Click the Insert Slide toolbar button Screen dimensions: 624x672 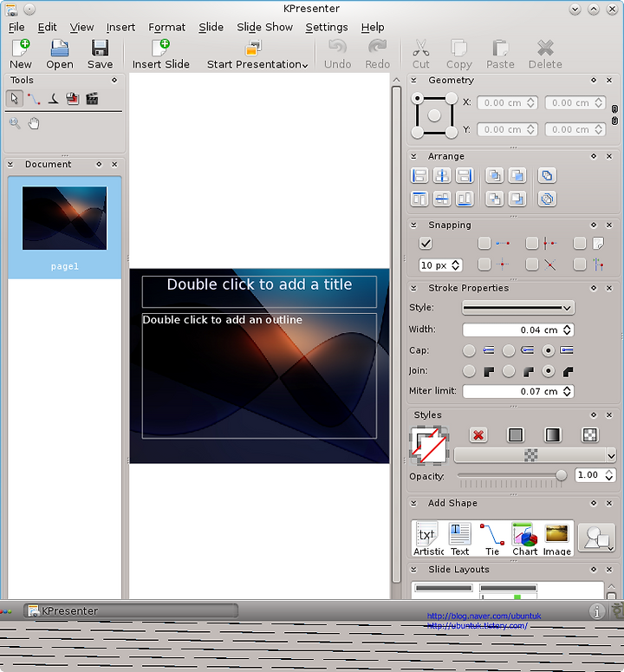(160, 54)
